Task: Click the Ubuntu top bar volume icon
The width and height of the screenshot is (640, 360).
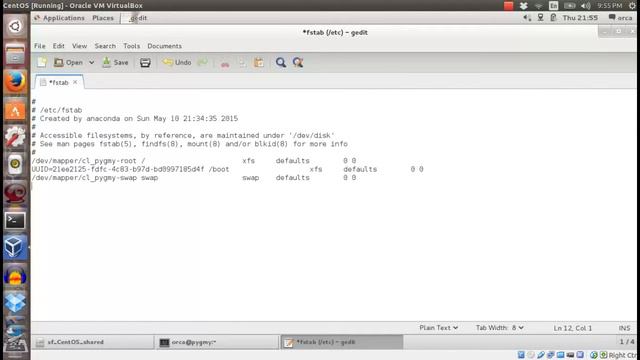Action: pyautogui.click(x=585, y=5)
